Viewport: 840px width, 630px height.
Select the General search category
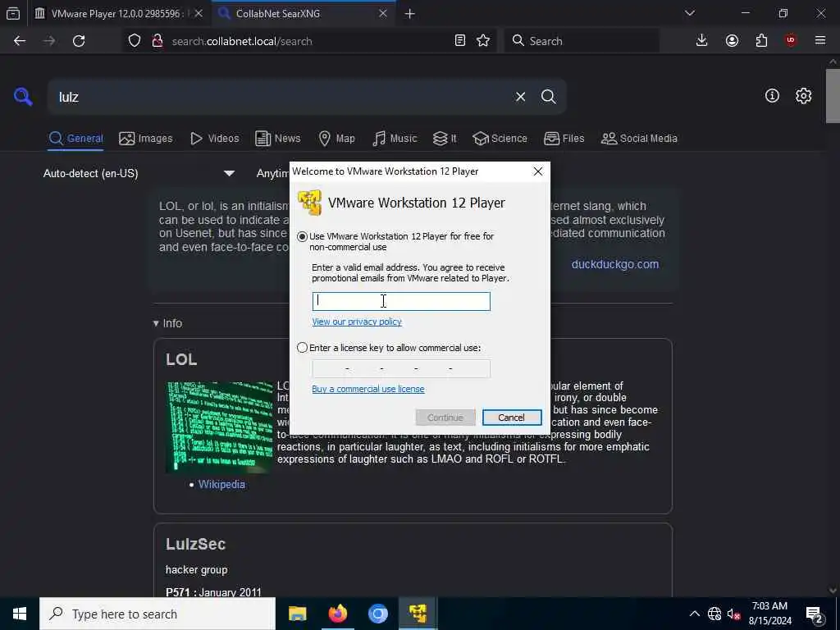[x=75, y=138]
